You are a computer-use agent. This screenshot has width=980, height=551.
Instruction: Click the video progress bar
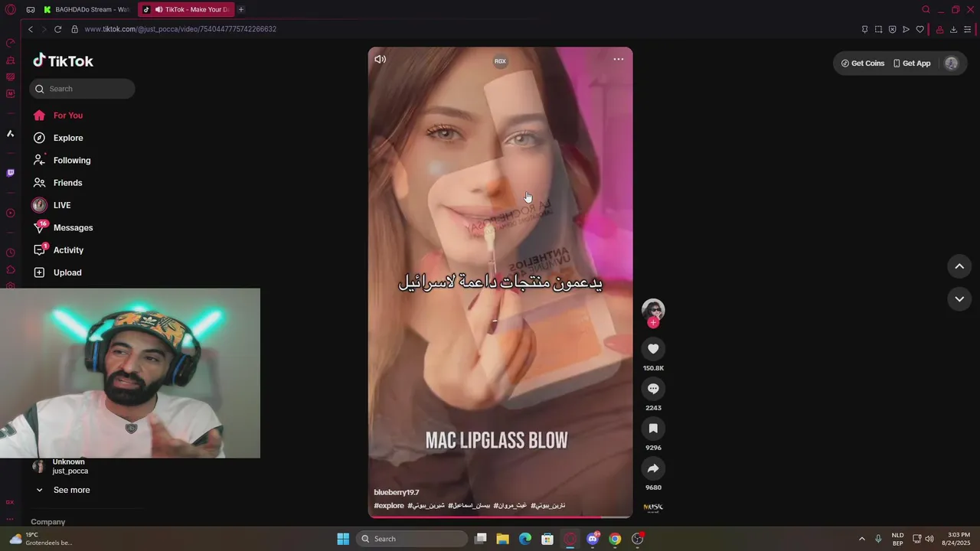coord(500,517)
